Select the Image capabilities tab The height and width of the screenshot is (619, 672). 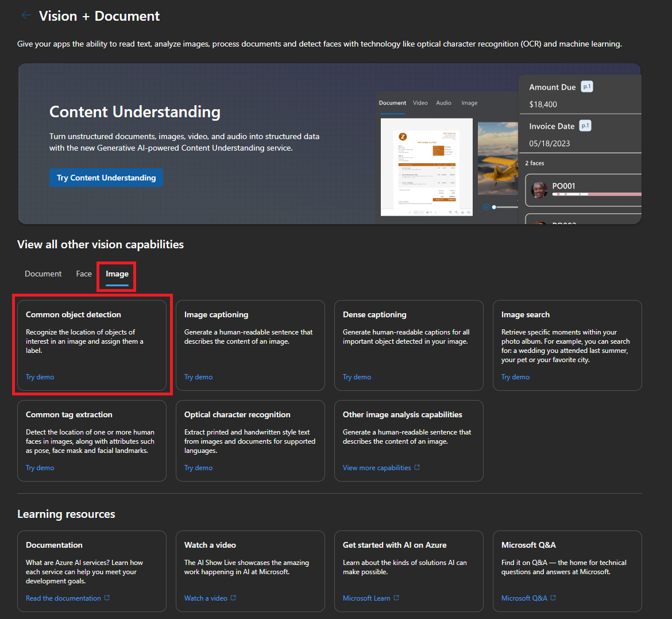(117, 274)
